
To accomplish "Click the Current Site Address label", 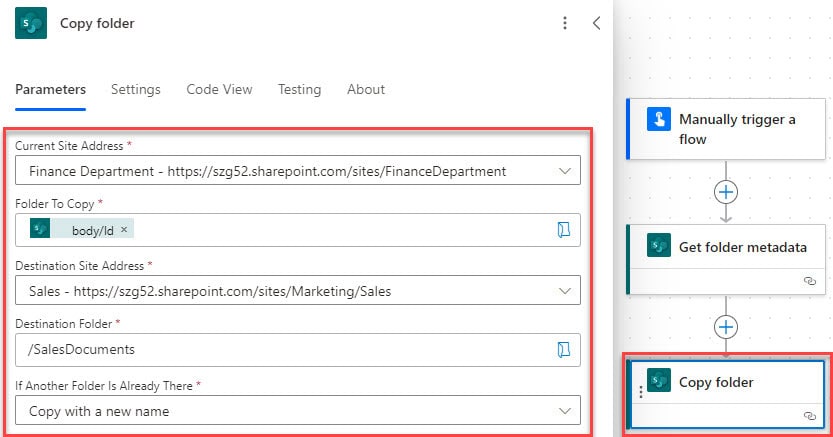I will click(x=69, y=146).
